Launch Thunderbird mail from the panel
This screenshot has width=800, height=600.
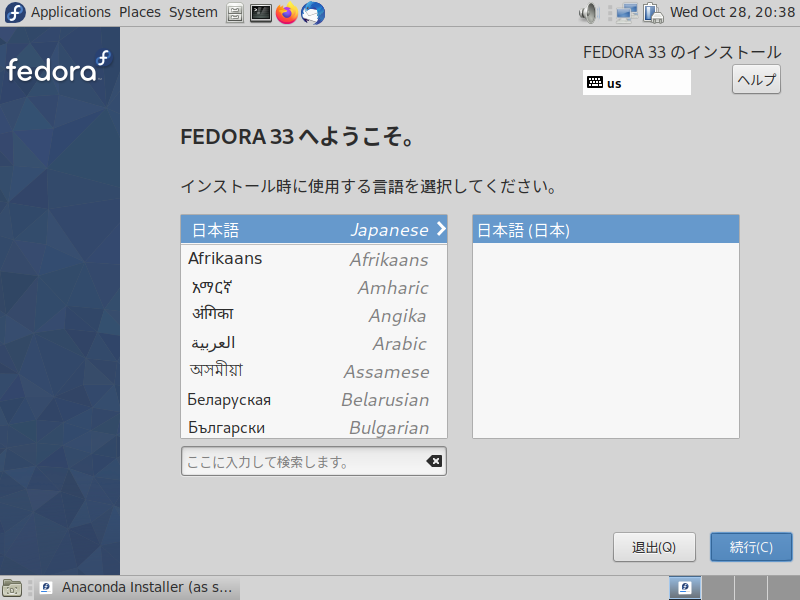pyautogui.click(x=313, y=13)
